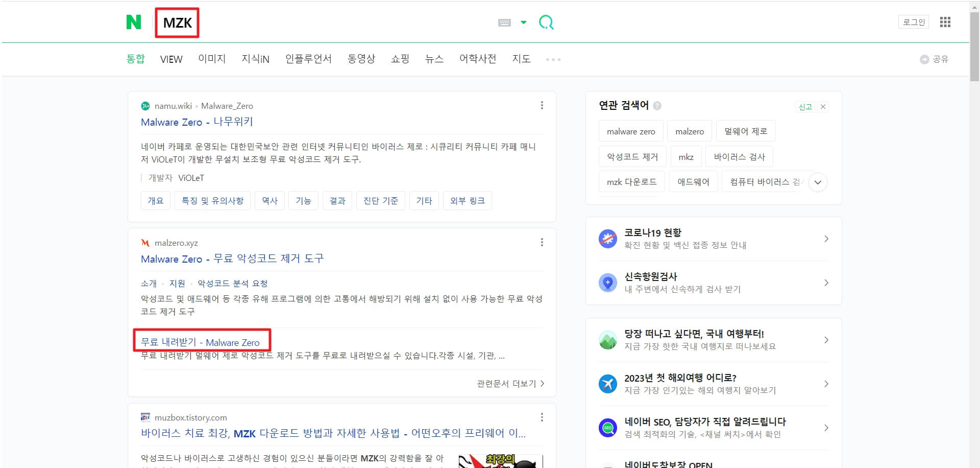Open the muzbox.tistory.com result options menu
The height and width of the screenshot is (468, 980).
pos(542,417)
